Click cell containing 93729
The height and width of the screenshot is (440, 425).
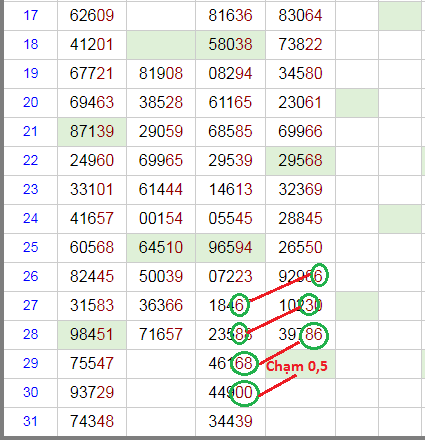[92, 392]
